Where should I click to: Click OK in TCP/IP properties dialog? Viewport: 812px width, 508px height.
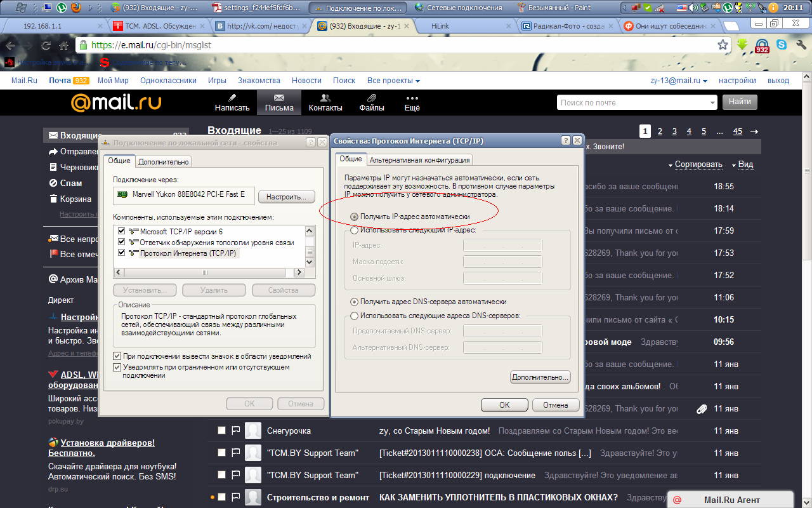[504, 404]
